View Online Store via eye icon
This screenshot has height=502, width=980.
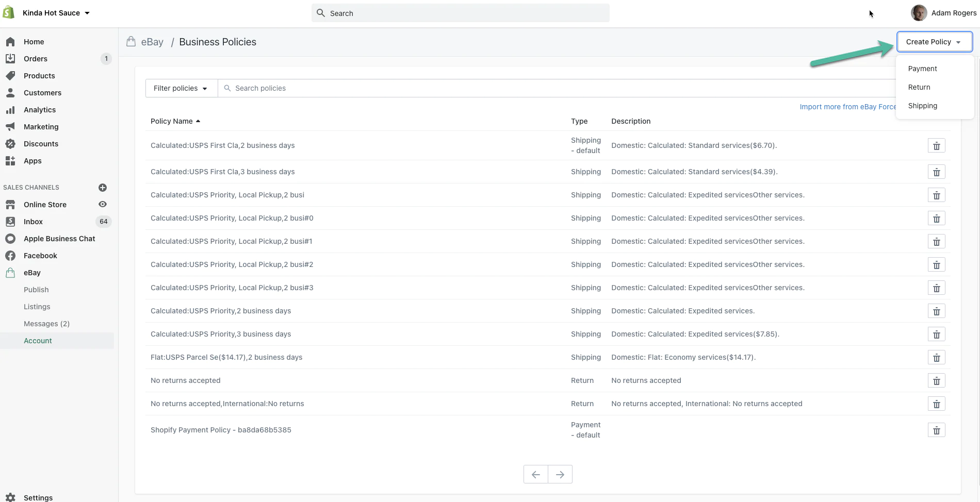(x=103, y=205)
